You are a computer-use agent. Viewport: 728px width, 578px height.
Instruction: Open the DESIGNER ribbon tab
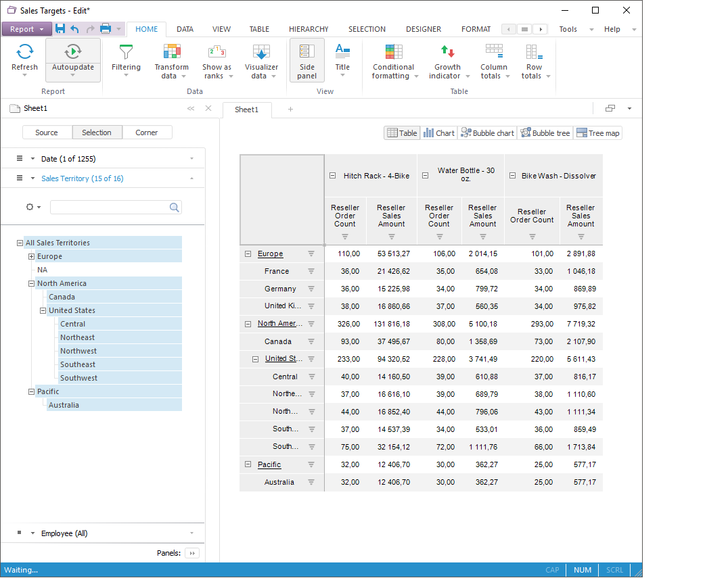tap(423, 29)
